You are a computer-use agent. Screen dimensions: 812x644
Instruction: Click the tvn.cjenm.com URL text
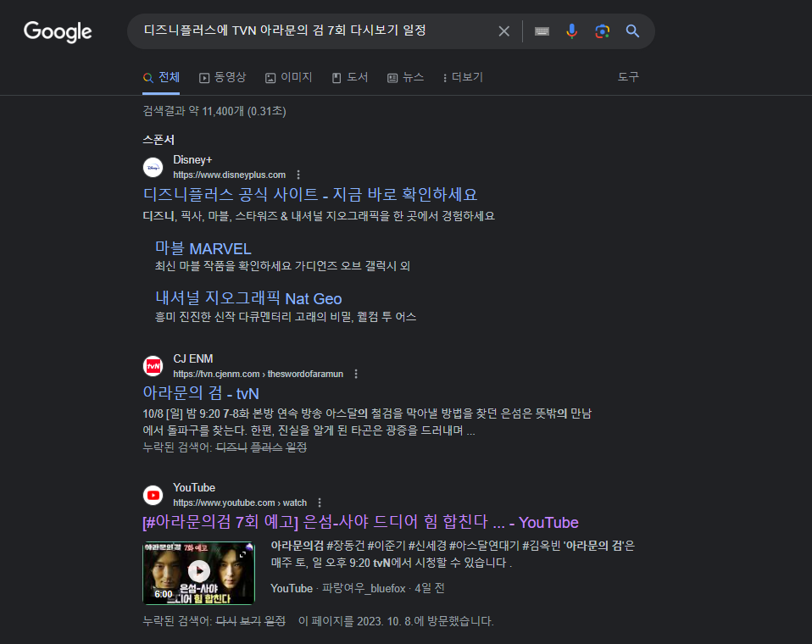[x=258, y=374]
